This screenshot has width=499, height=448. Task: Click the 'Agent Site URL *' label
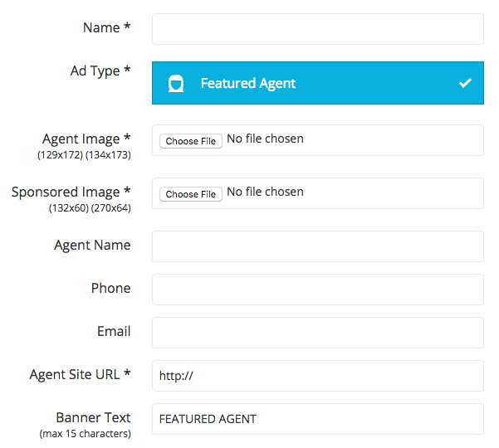click(x=81, y=374)
